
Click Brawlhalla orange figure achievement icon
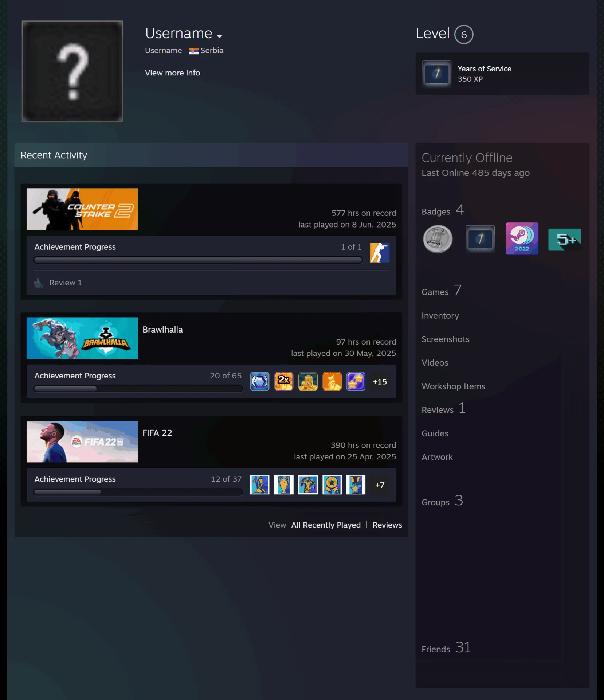(x=332, y=381)
